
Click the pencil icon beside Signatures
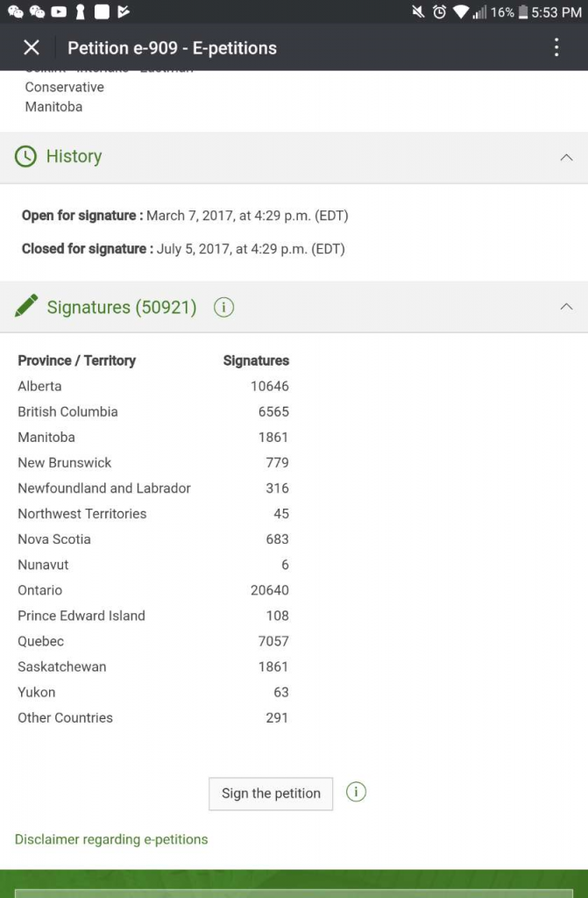coord(26,306)
